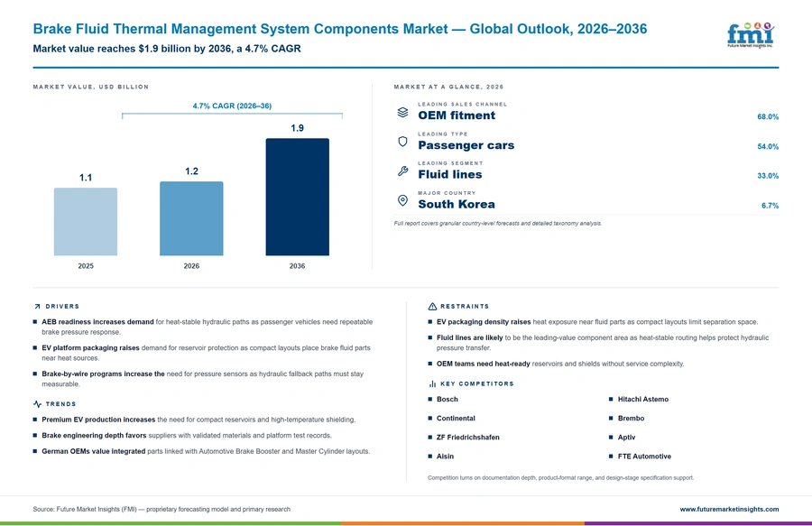Click competitor 'Brembo'

(x=632, y=419)
